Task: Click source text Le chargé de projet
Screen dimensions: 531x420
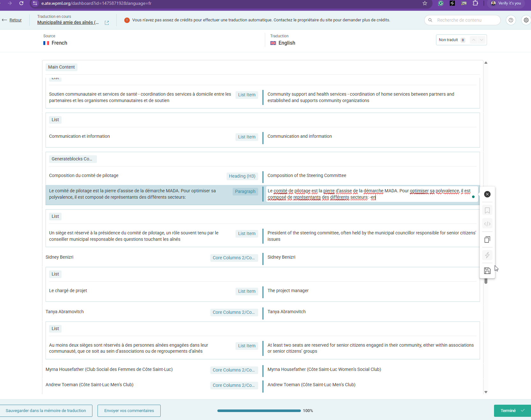Action: (68, 291)
